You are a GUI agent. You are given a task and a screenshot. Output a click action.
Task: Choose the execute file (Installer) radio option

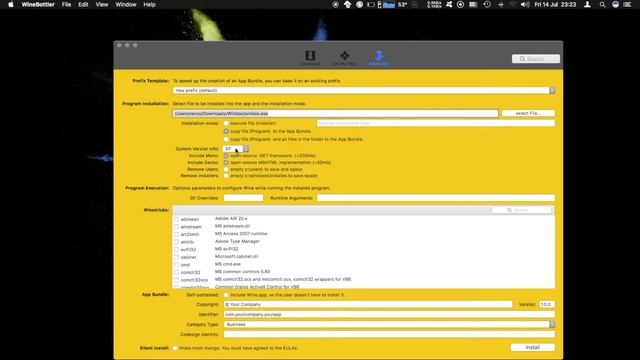(x=226, y=123)
